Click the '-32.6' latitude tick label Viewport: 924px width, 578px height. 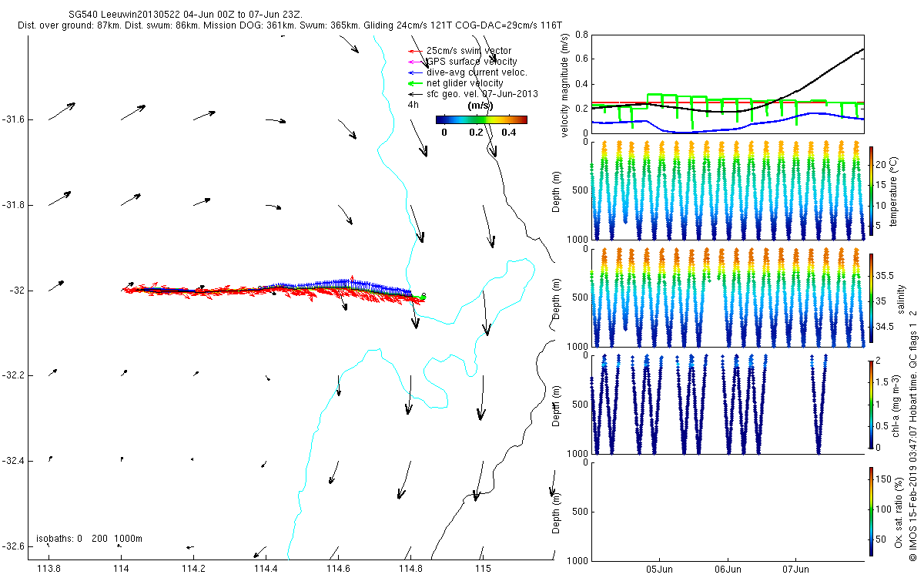coord(14,546)
